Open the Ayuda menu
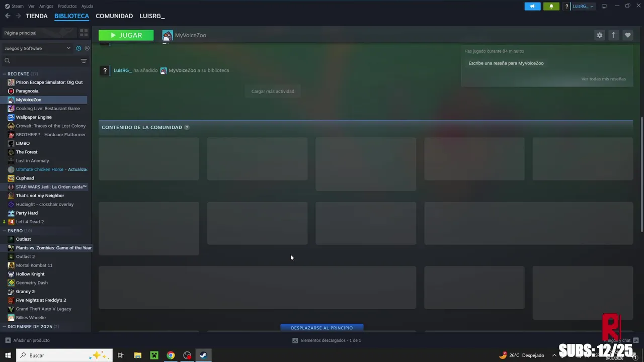The width and height of the screenshot is (644, 362). point(87,6)
